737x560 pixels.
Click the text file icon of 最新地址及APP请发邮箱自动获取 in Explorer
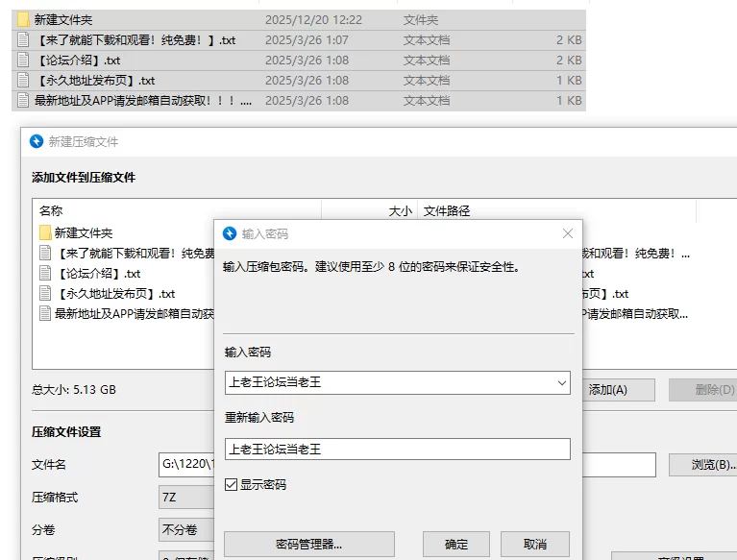click(24, 101)
